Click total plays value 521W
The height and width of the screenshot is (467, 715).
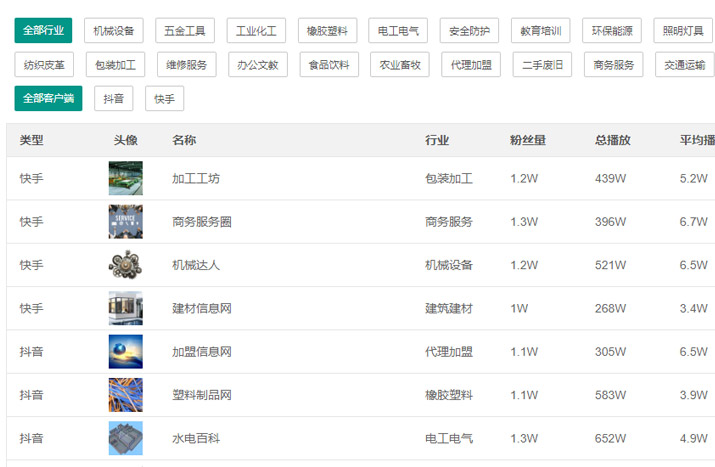(x=610, y=265)
